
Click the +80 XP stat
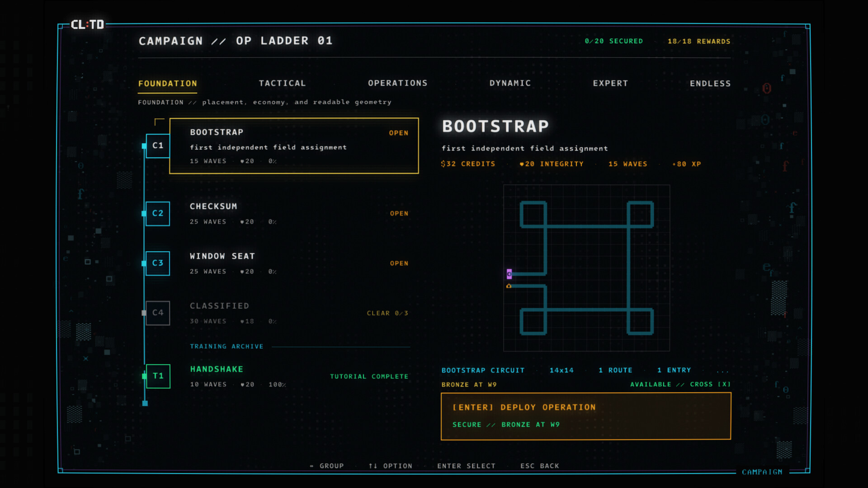click(686, 164)
